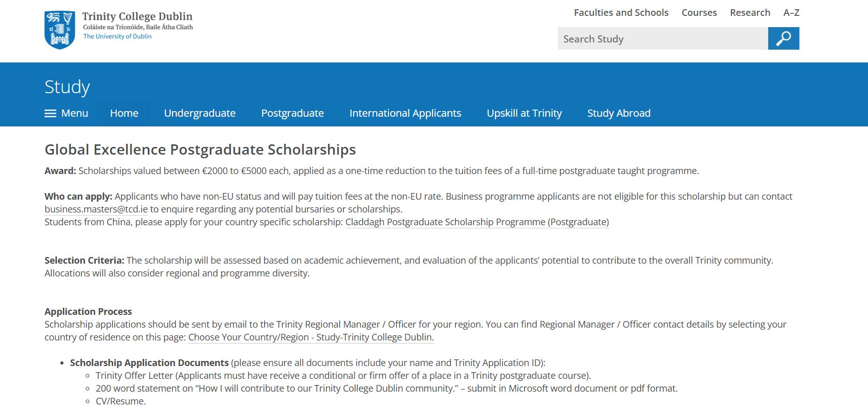
Task: Open the hamburger Menu icon
Action: click(51, 114)
